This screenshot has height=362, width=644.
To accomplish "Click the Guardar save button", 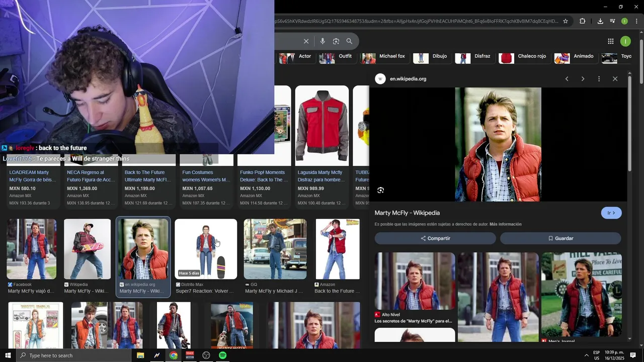I will coord(560,238).
